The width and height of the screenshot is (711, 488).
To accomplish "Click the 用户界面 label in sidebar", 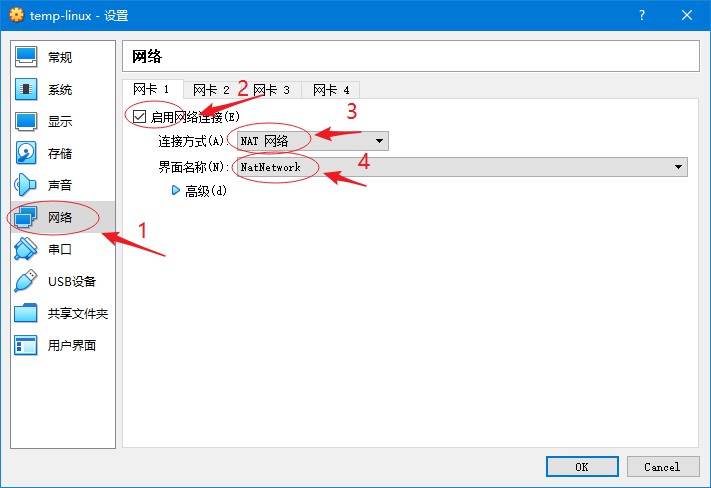I will coord(72,346).
